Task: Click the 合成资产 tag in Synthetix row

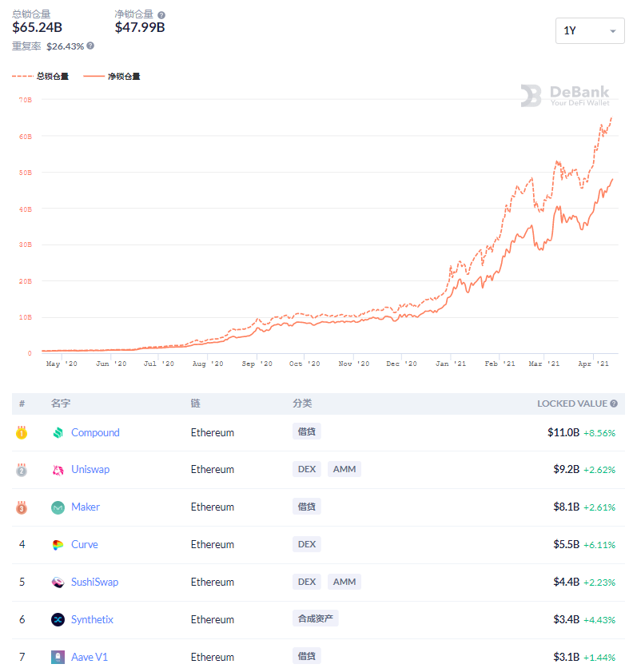Action: pyautogui.click(x=316, y=618)
